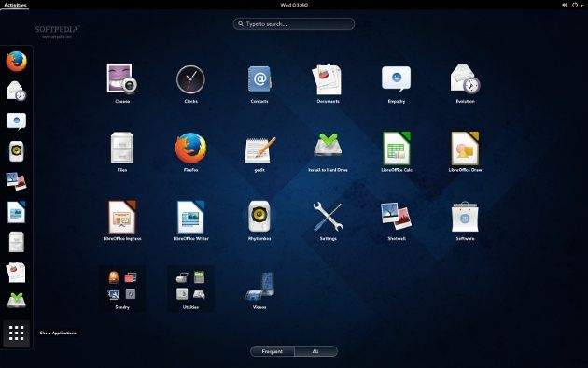This screenshot has height=368, width=588.
Task: Open the power menu in top bar
Action: click(577, 5)
